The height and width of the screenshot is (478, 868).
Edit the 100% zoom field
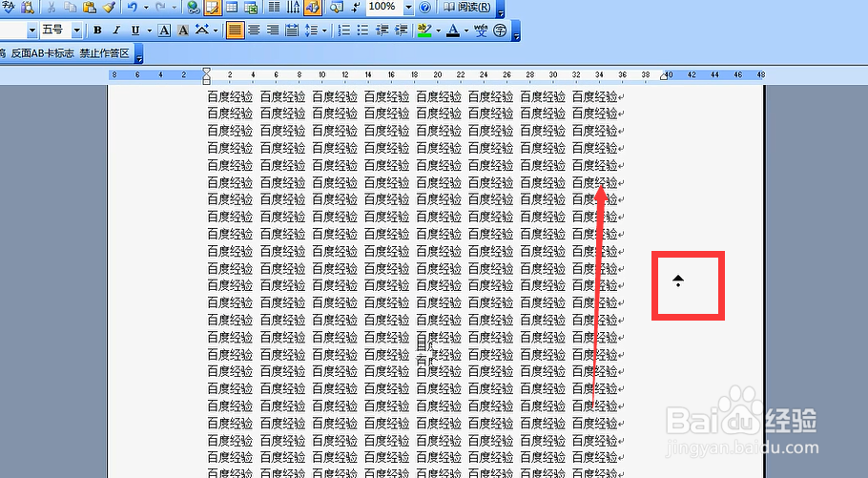pyautogui.click(x=384, y=7)
